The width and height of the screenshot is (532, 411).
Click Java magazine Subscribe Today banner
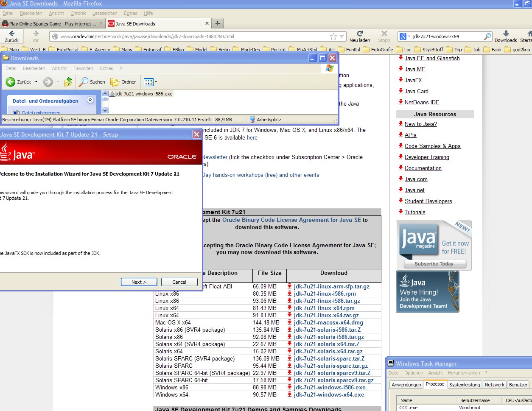[434, 245]
